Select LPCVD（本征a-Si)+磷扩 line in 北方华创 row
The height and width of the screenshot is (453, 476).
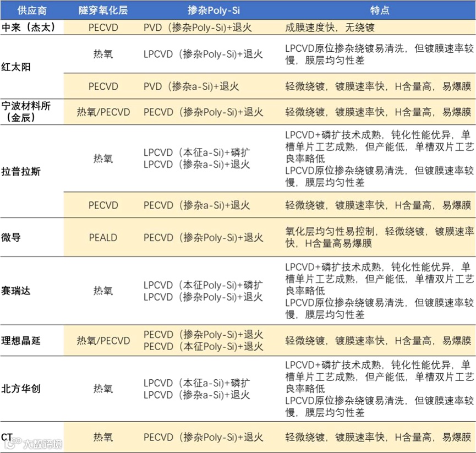[x=196, y=383]
